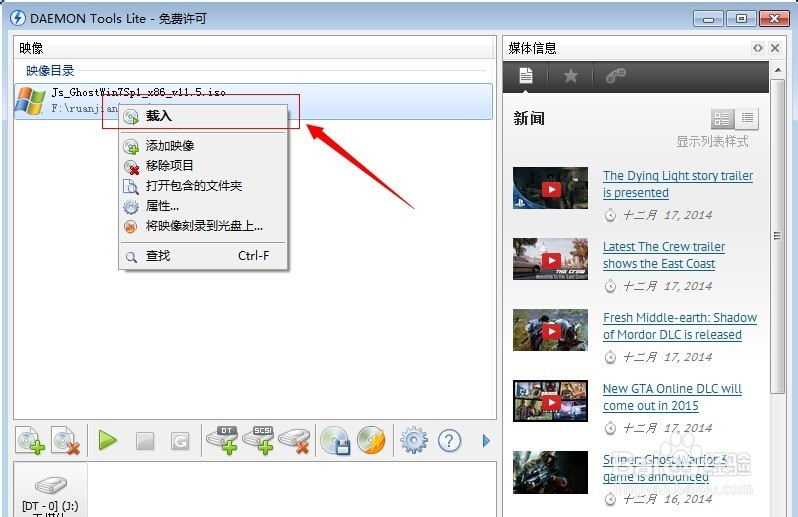Viewport: 798px width, 517px height.
Task: Select 载入 in the context menu
Action: click(x=203, y=117)
